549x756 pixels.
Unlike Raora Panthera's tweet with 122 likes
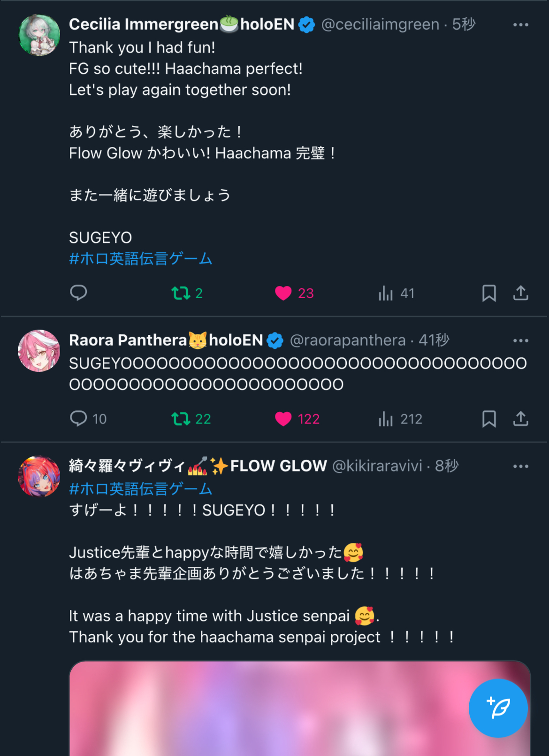(297, 418)
